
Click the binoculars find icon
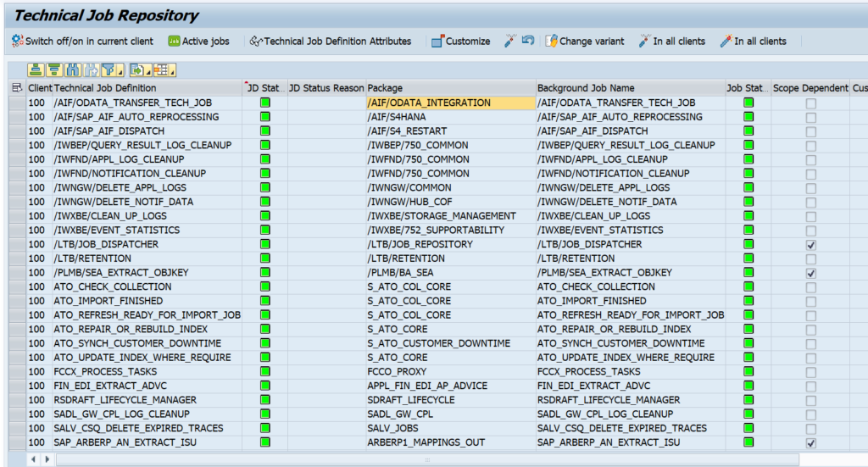point(73,69)
